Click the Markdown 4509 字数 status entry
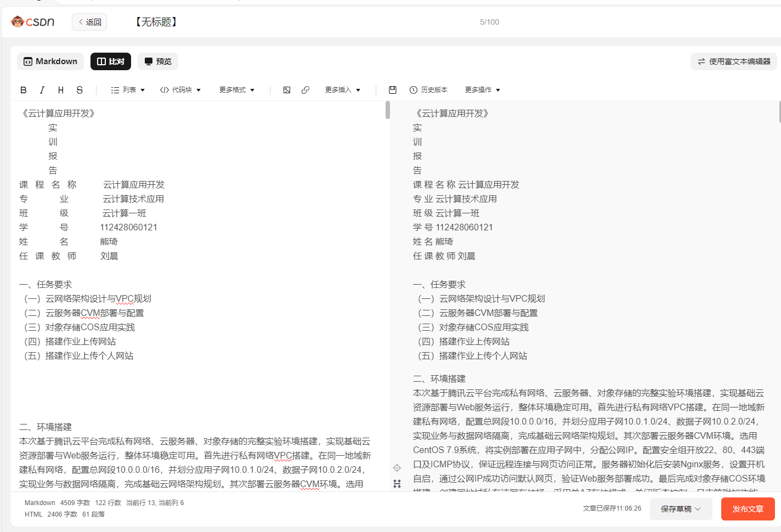The width and height of the screenshot is (781, 532). [x=57, y=503]
